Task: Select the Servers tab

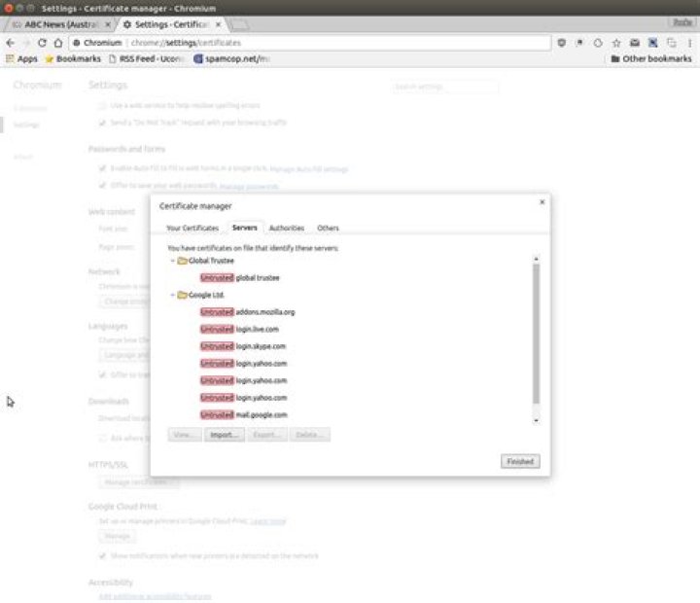Action: [245, 228]
